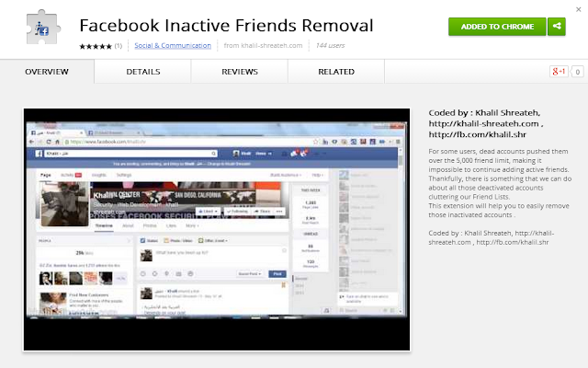Image resolution: width=588 pixels, height=368 pixels.
Task: Click the Facebook Inactive Friends Removal title
Action: click(x=226, y=26)
